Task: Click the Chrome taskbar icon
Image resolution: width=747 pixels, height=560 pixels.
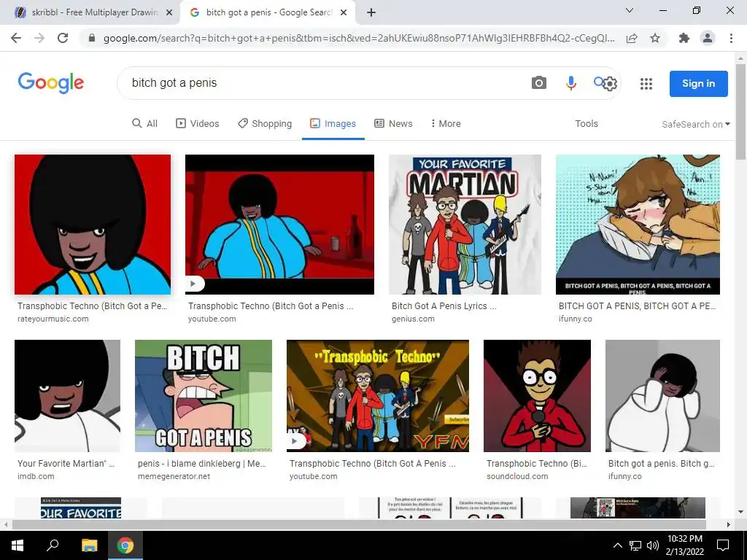Action: [x=125, y=545]
